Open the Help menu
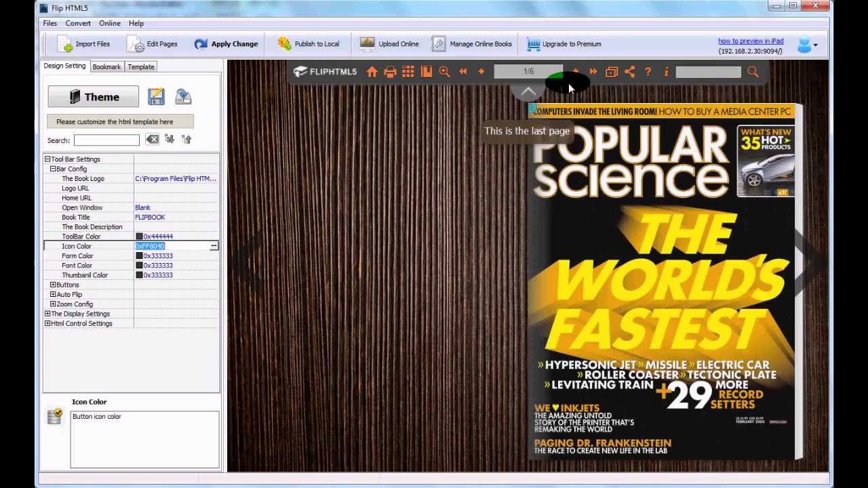Screen dimensions: 868x488 [136, 24]
